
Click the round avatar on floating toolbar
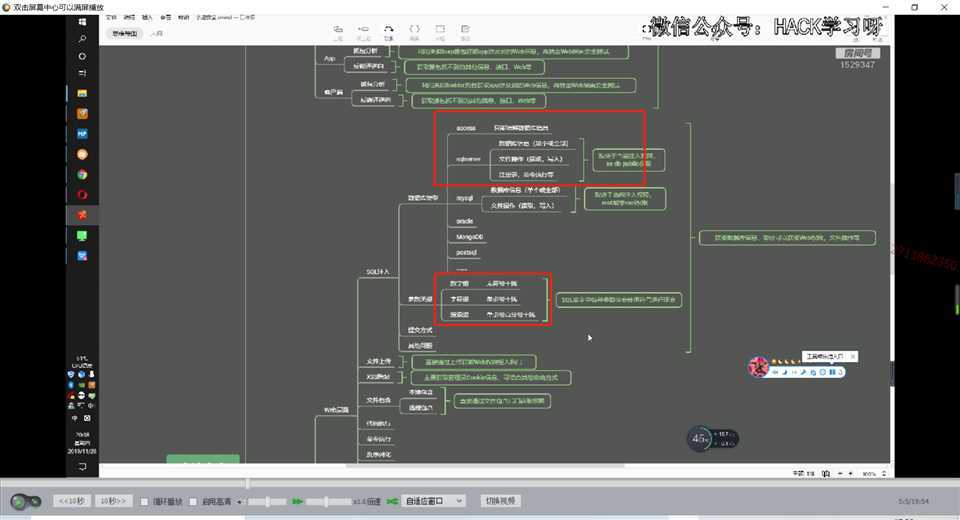(759, 367)
